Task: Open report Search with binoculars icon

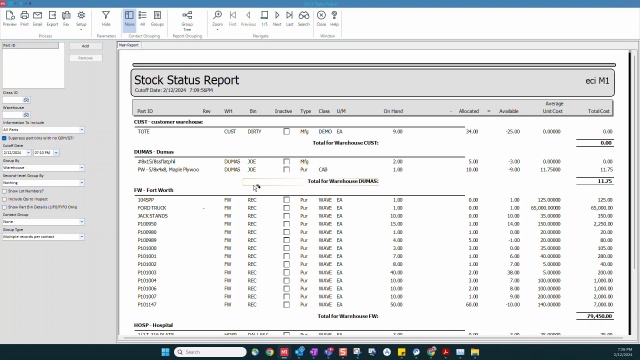Action: (304, 18)
